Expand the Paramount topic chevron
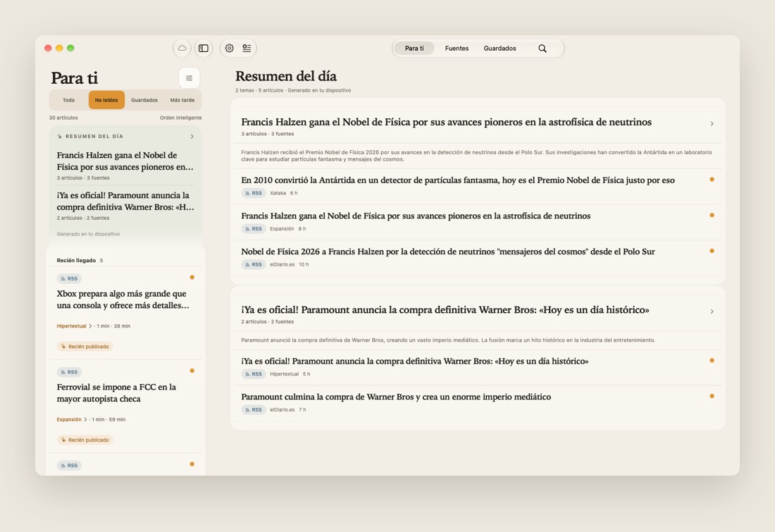Screen dimensions: 775x532 tap(712, 311)
